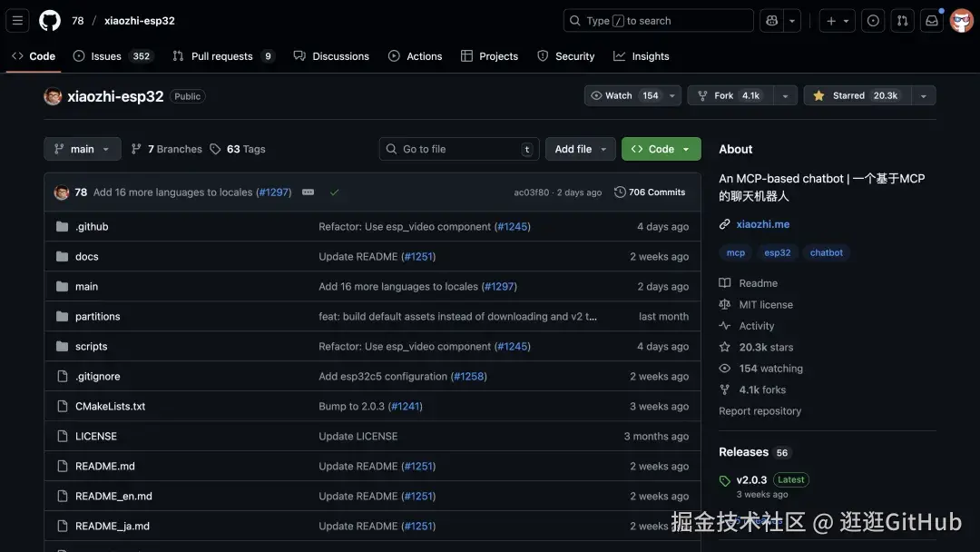Open the Add file dropdown

[580, 149]
